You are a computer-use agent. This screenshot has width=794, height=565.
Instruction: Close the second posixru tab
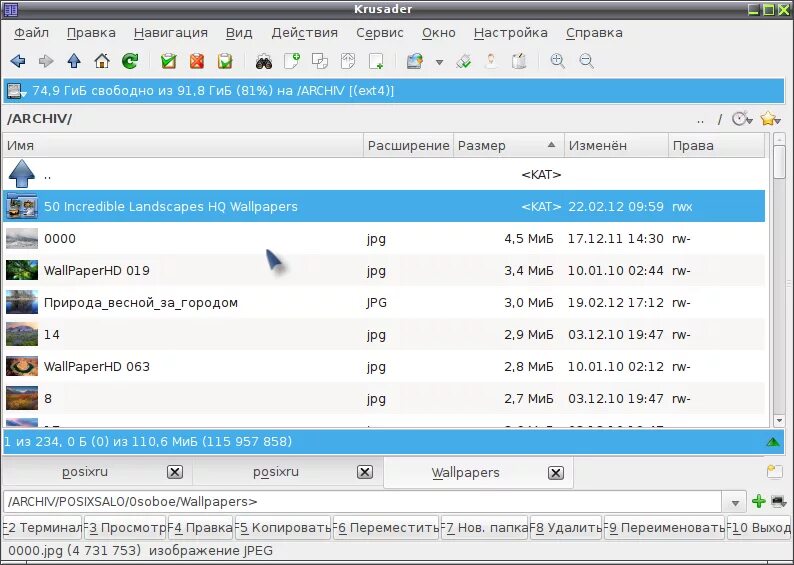(365, 472)
